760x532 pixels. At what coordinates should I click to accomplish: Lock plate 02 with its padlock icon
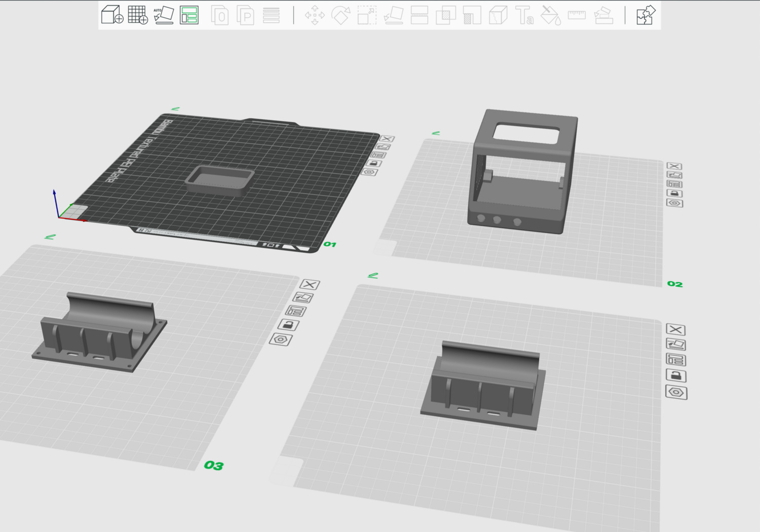(x=674, y=194)
